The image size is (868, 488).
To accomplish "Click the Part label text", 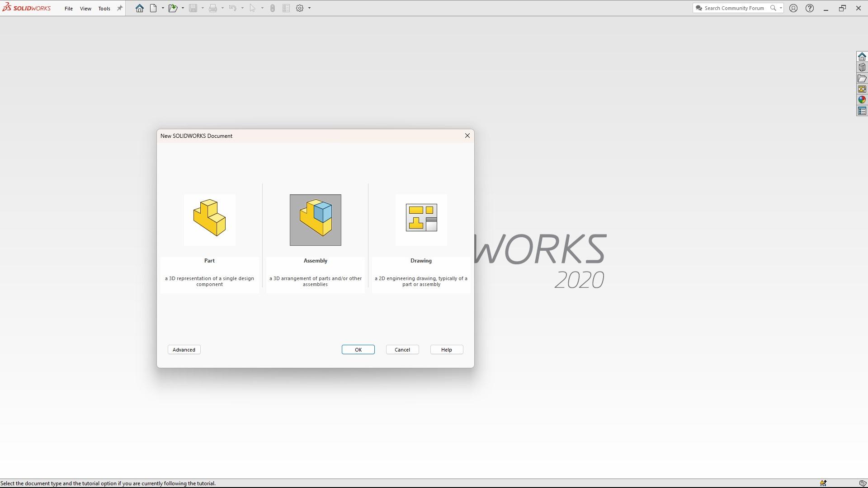I will 209,261.
